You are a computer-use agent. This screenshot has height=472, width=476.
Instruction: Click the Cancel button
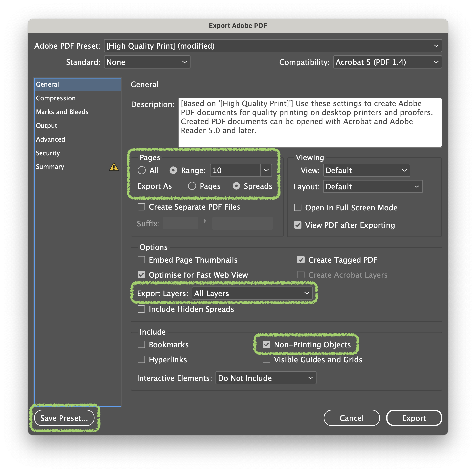tap(352, 418)
